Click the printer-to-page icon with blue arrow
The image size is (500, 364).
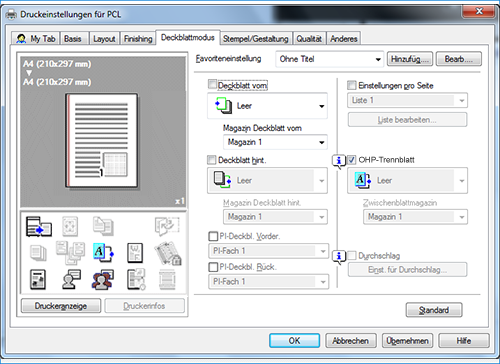click(39, 226)
